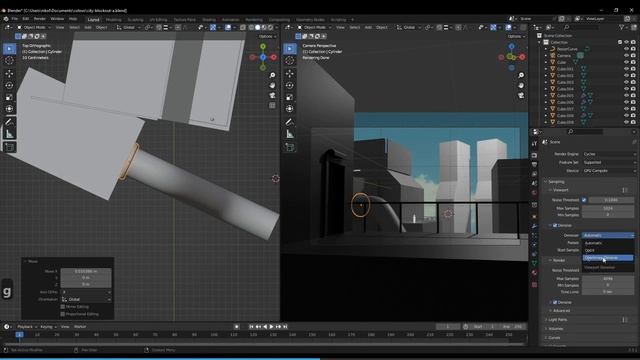
Task: Open the Object Data green triangle properties tab
Action: [x=534, y=263]
